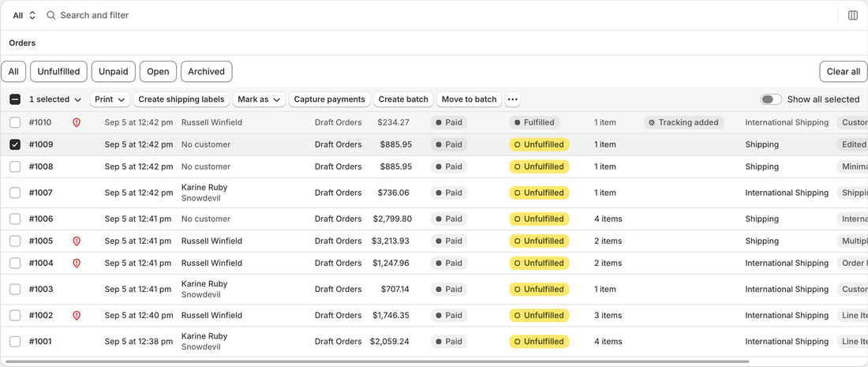Open order #1009
The image size is (868, 367).
[41, 144]
